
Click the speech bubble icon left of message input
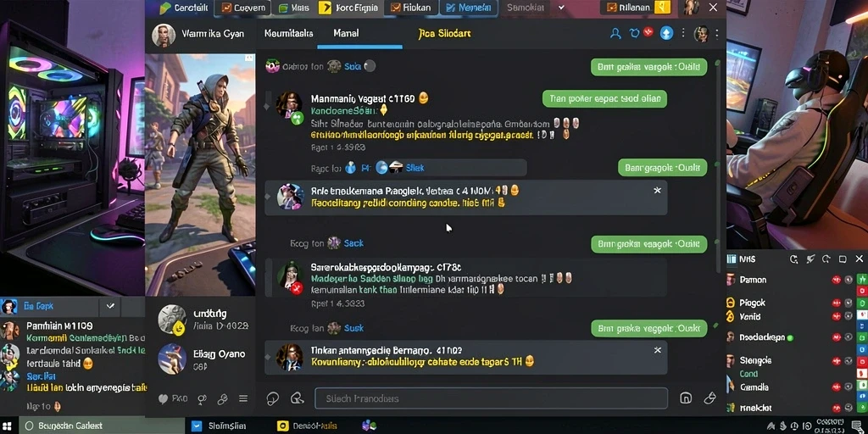[x=273, y=398]
